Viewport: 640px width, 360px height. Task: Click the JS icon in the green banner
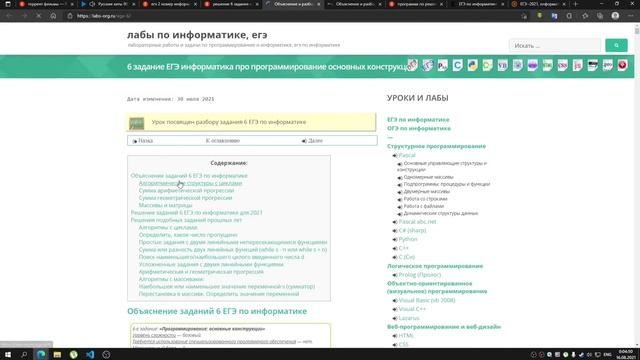coord(578,65)
